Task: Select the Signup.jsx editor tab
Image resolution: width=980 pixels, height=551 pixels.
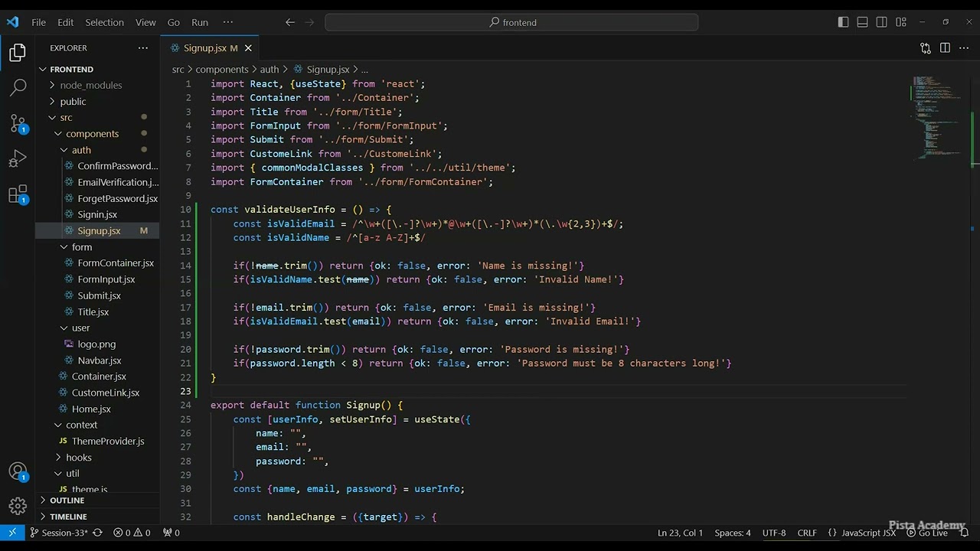Action: 210,48
